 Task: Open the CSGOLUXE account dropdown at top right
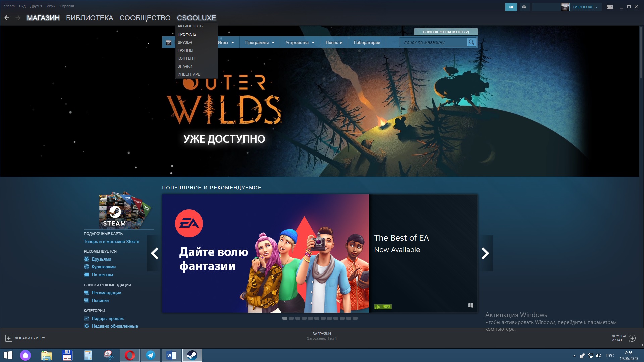pos(585,7)
